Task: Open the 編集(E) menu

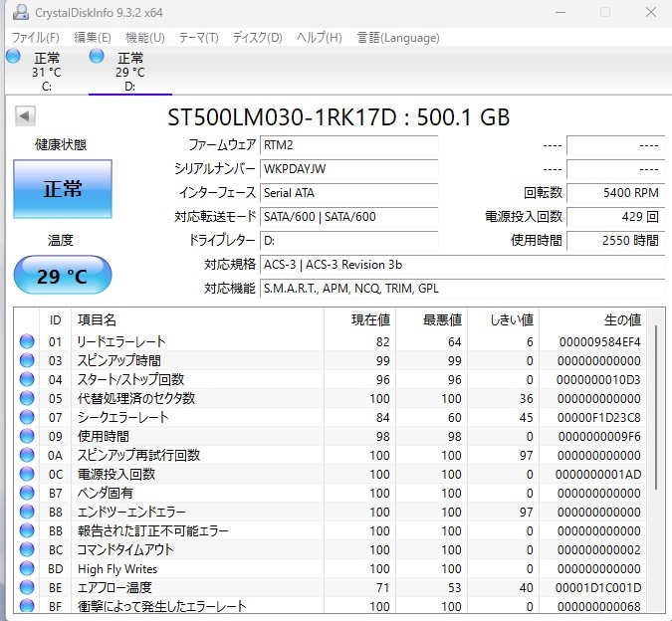Action: point(93,38)
